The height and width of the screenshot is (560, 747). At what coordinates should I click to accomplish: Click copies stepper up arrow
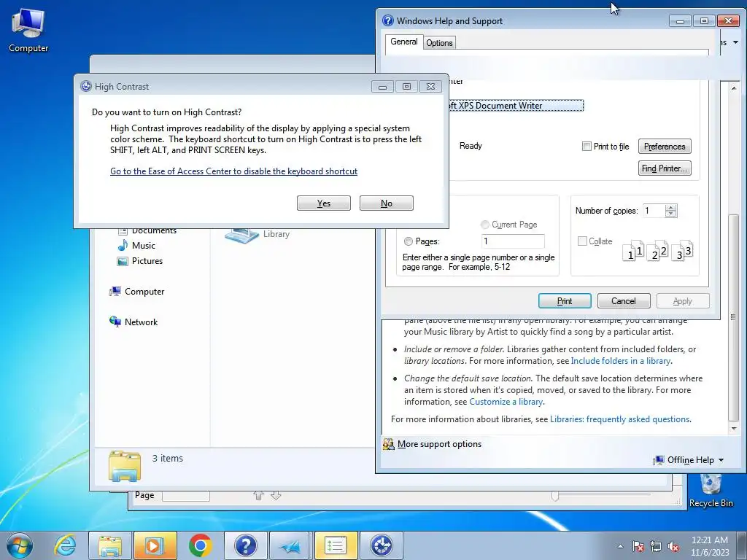(671, 208)
